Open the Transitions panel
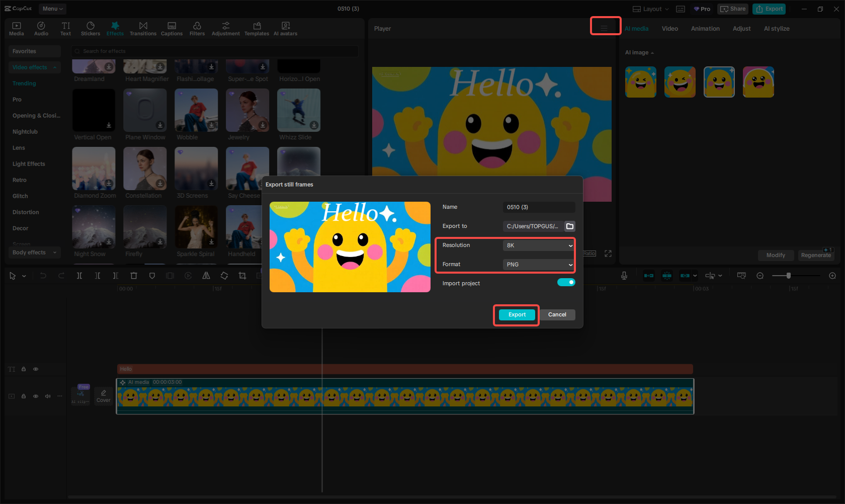Image resolution: width=845 pixels, height=504 pixels. click(143, 29)
